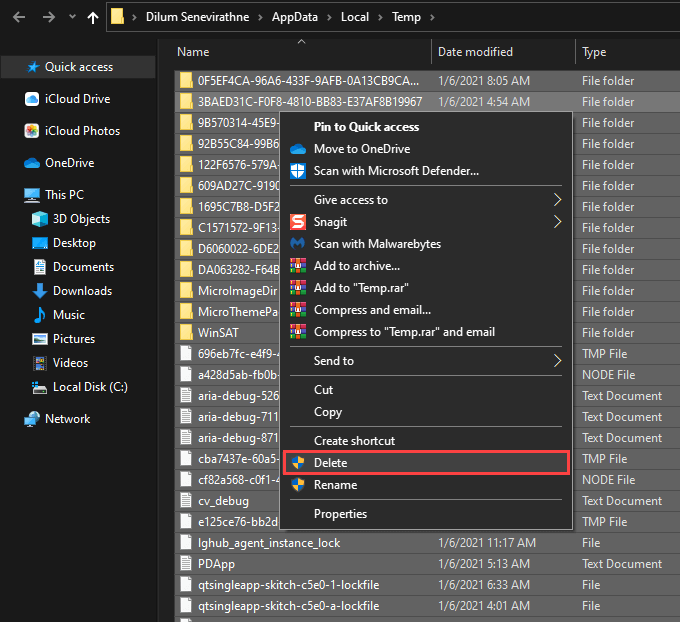This screenshot has width=680, height=622.
Task: Select Local Disk (C:) in navigation pane
Action: point(90,387)
